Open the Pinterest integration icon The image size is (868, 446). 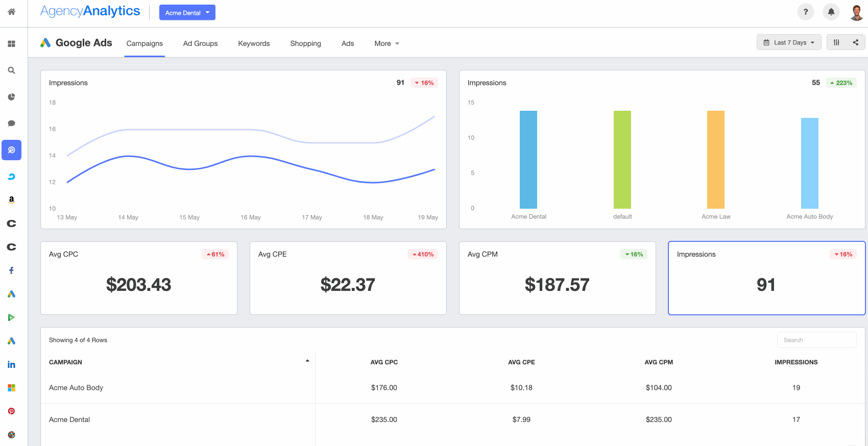pyautogui.click(x=11, y=411)
